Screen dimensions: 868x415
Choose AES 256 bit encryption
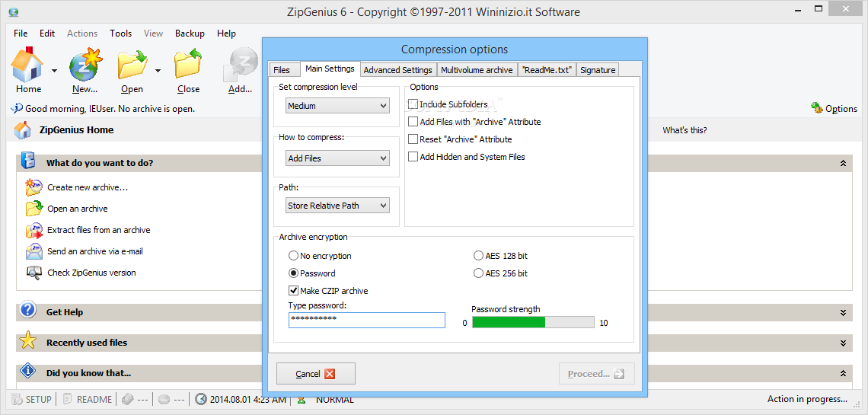point(478,273)
